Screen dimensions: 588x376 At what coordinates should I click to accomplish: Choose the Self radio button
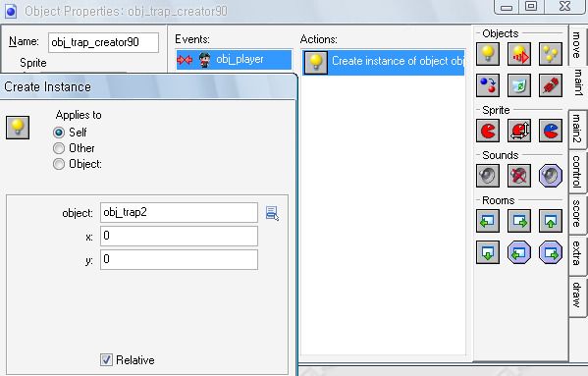59,133
